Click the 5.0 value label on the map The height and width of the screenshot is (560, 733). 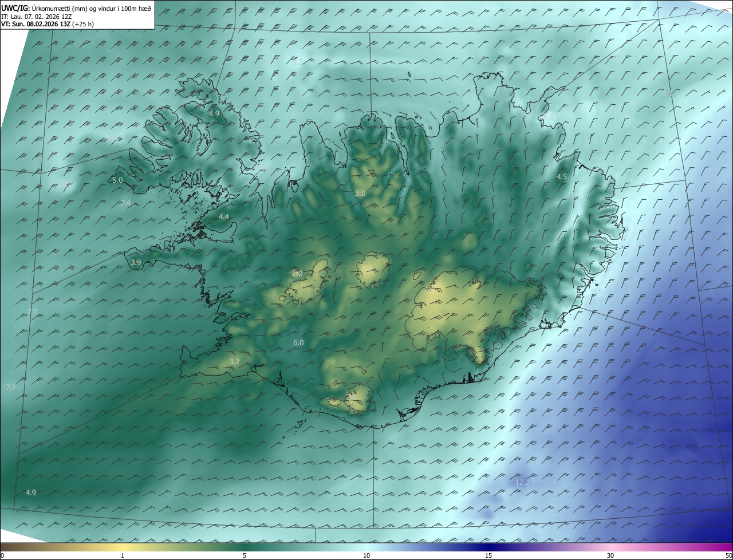click(117, 180)
